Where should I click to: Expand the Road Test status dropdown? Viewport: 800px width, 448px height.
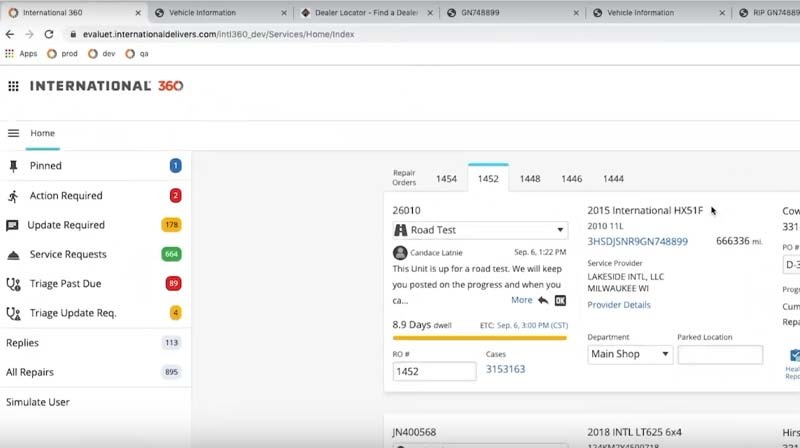tap(480, 230)
